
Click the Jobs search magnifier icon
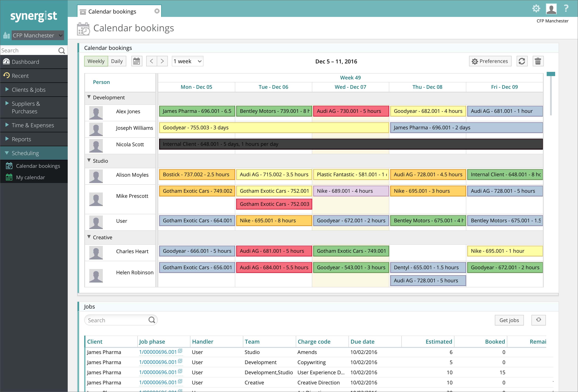(x=152, y=320)
